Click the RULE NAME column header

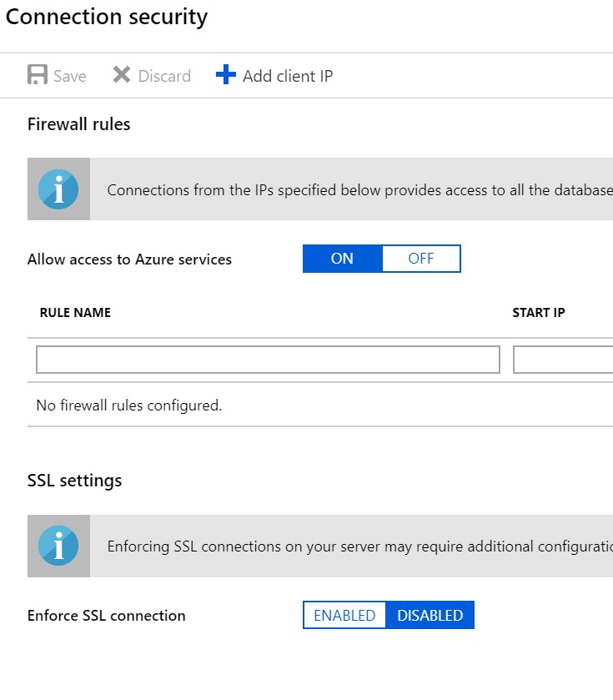click(x=75, y=313)
